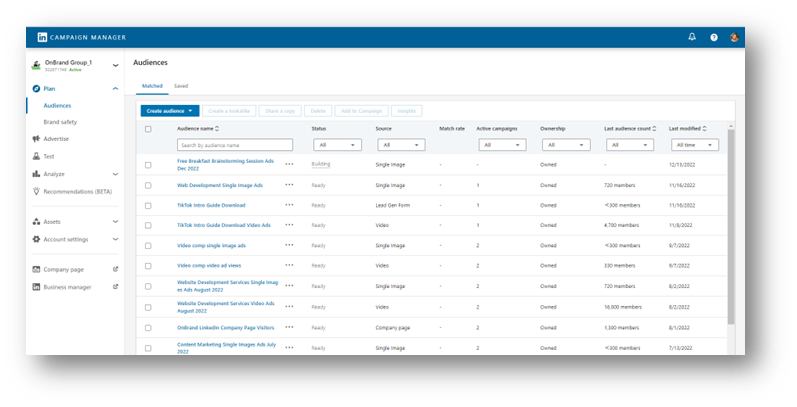
Task: Check the Website Development Services Video Ads row
Action: point(148,307)
